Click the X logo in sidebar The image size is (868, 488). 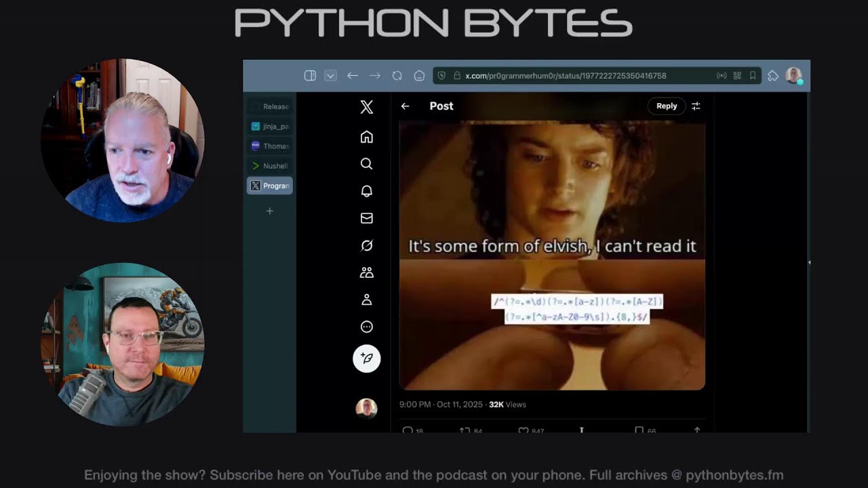point(366,106)
